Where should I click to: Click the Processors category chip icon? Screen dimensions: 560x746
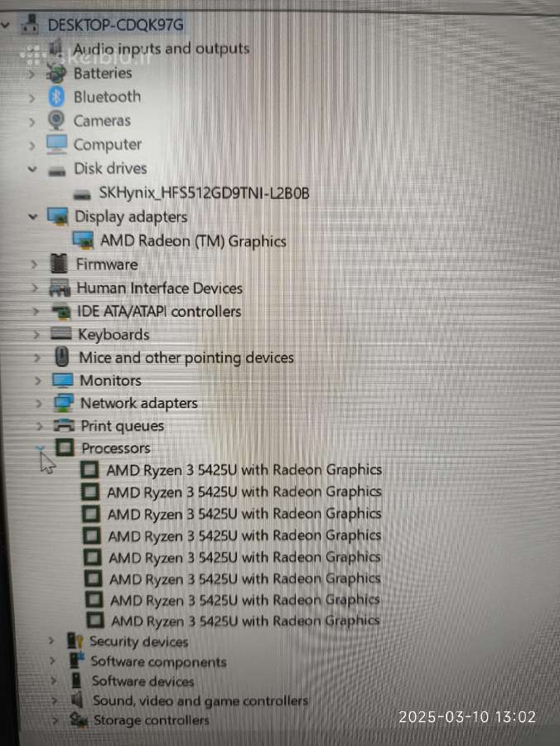tap(65, 448)
